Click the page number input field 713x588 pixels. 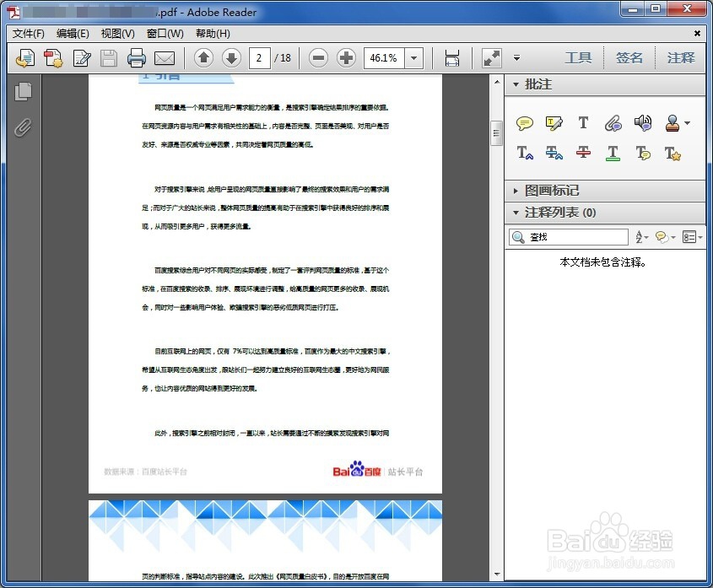click(259, 58)
